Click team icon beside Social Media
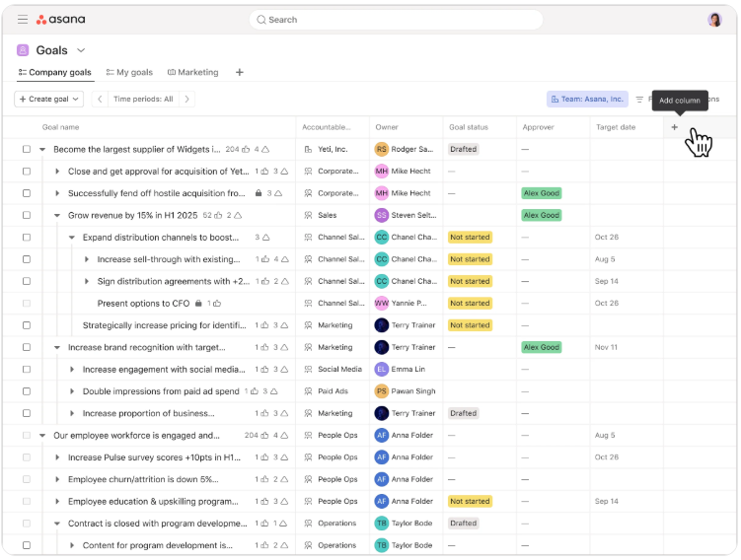This screenshot has height=560, width=741. tap(308, 370)
